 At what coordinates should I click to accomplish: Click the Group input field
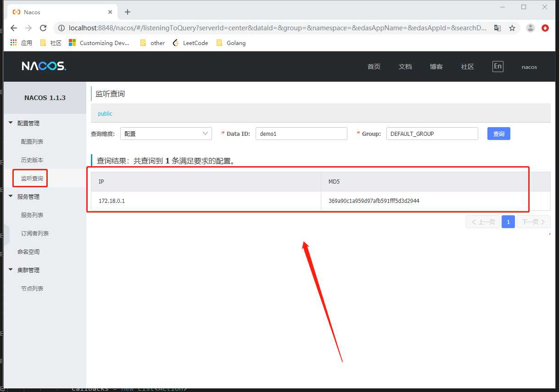pos(432,134)
